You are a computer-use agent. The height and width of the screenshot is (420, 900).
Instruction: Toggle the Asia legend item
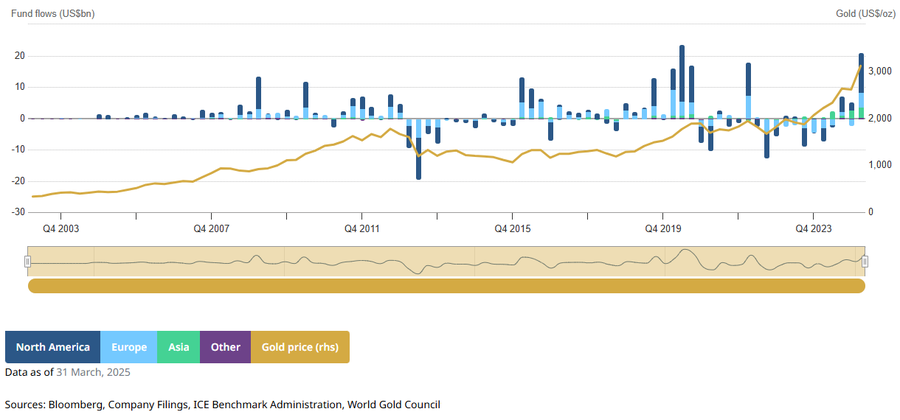tap(178, 347)
